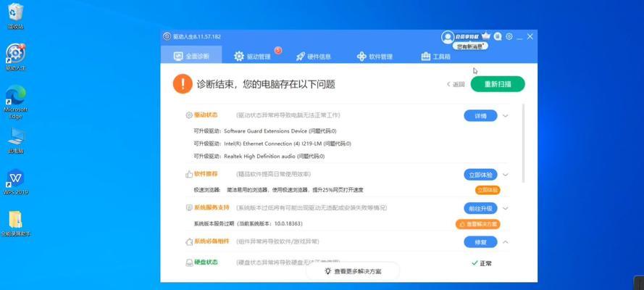This screenshot has width=644, height=290.
Task: Click the 全面诊断 monitor icon
Action: pos(178,57)
